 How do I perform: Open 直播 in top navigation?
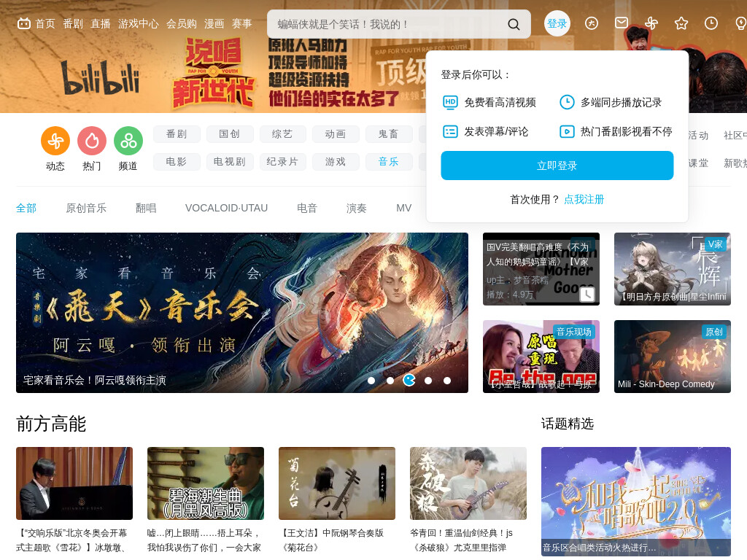tap(101, 24)
